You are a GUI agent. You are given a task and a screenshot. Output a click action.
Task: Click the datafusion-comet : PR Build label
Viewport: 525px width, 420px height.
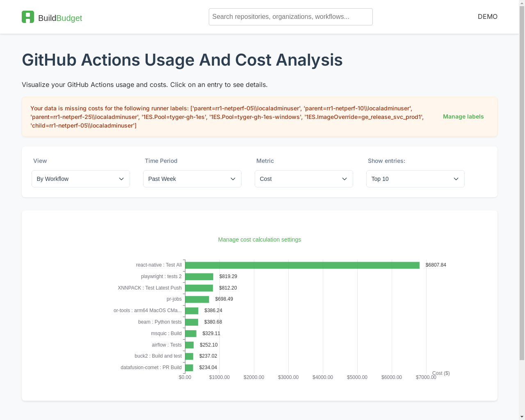click(x=151, y=367)
